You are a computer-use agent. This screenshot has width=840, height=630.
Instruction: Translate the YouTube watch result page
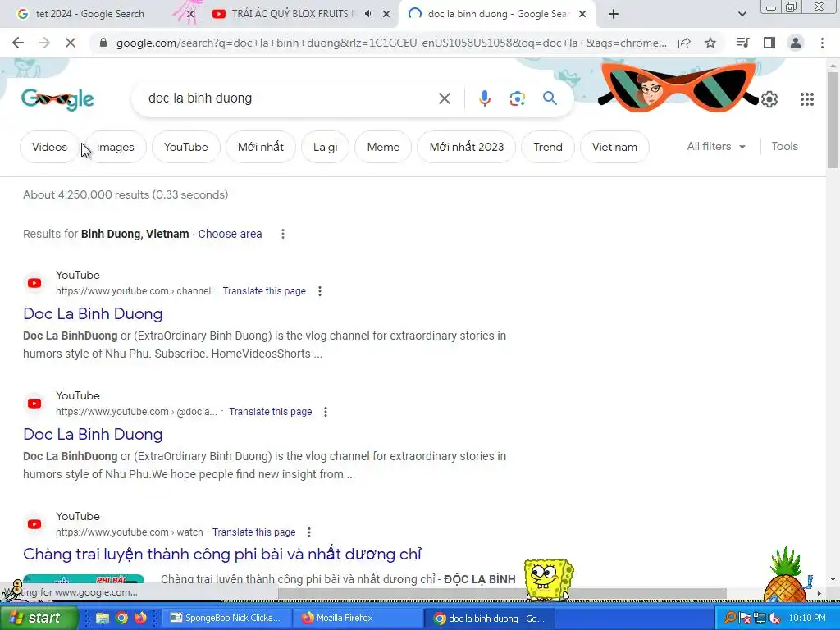(254, 532)
